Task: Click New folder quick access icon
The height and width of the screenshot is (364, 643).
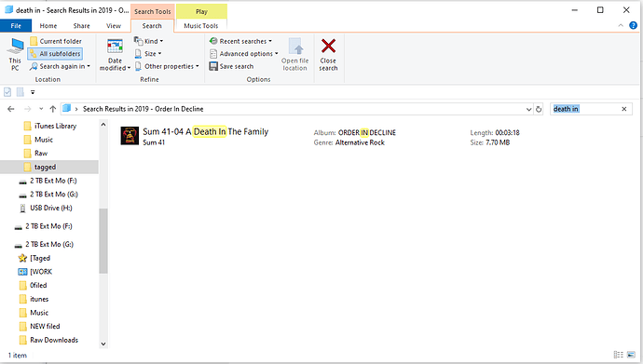Action: click(21, 92)
